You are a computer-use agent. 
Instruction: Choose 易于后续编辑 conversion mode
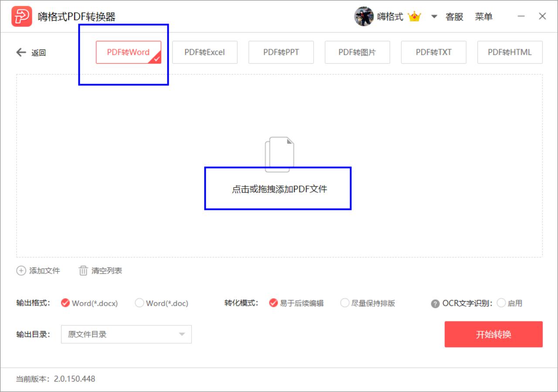[x=296, y=303]
